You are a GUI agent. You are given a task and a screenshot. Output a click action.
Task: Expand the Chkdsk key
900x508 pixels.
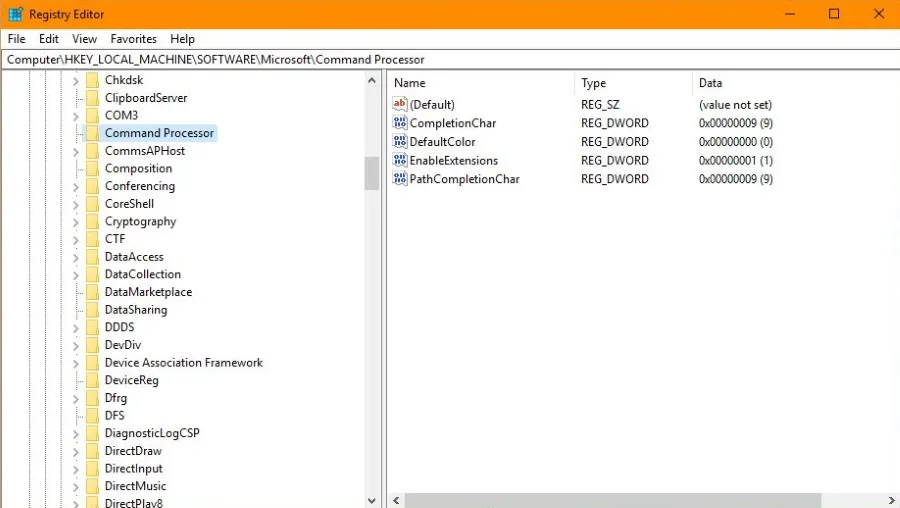76,81
